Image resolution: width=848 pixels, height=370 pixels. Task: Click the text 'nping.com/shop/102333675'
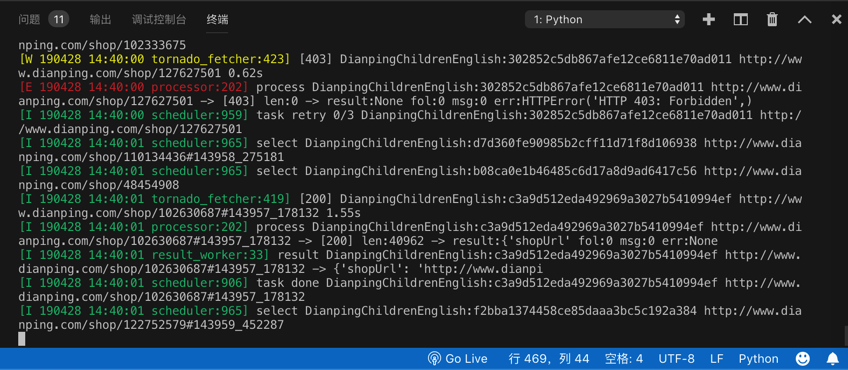[102, 44]
